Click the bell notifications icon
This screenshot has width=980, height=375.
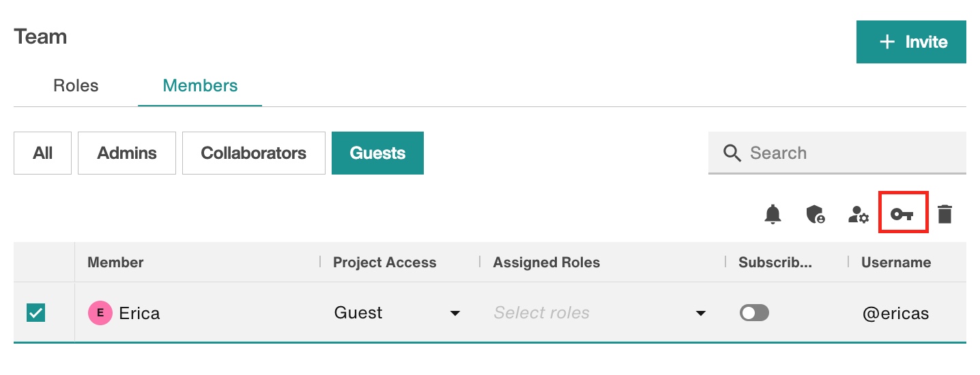pos(773,214)
